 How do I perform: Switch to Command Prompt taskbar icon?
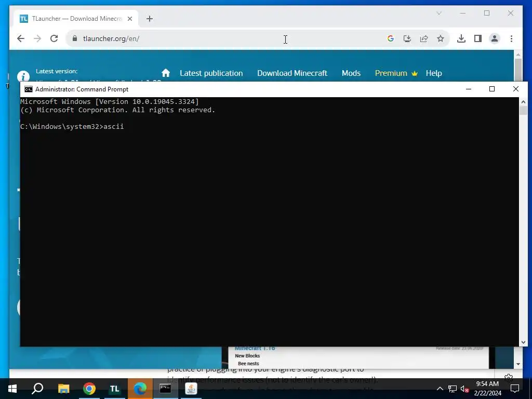pyautogui.click(x=165, y=389)
